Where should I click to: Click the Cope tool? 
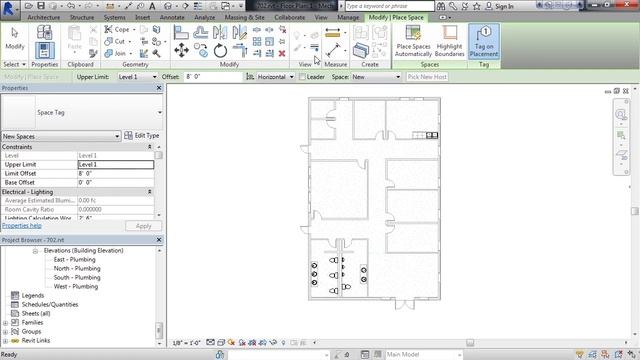tap(117, 29)
